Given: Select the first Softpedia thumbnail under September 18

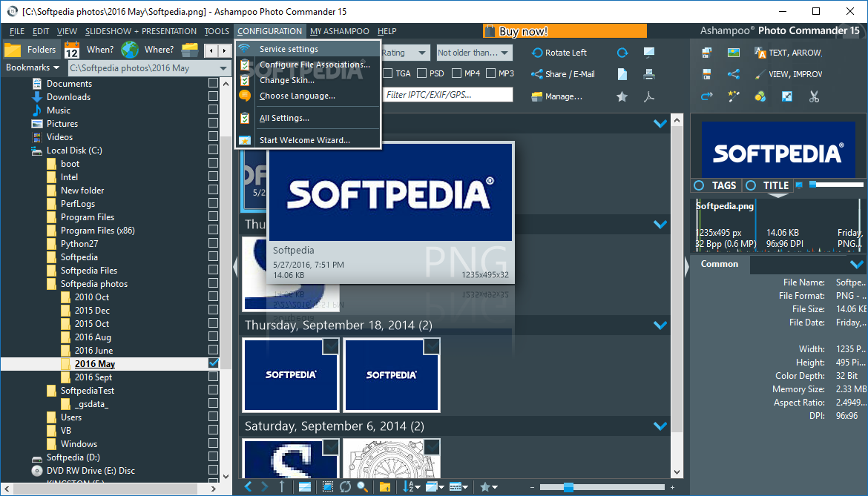Looking at the screenshot, I should pos(291,375).
